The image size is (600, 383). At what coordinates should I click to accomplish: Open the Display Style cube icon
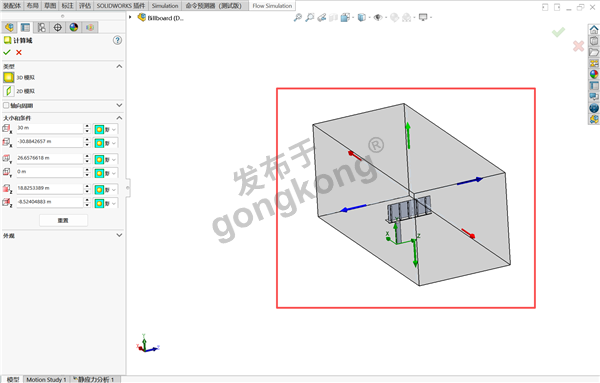(362, 18)
